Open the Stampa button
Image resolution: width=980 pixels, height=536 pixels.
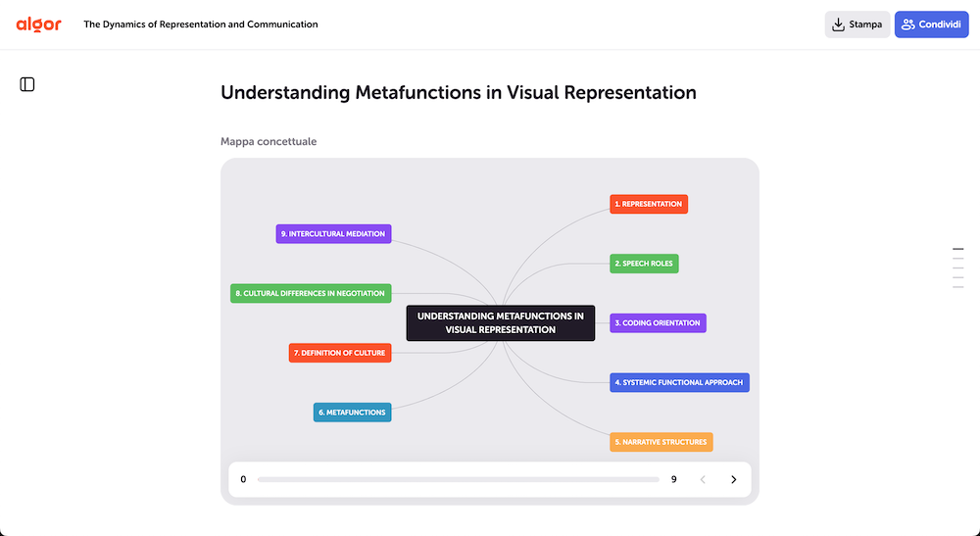(857, 24)
